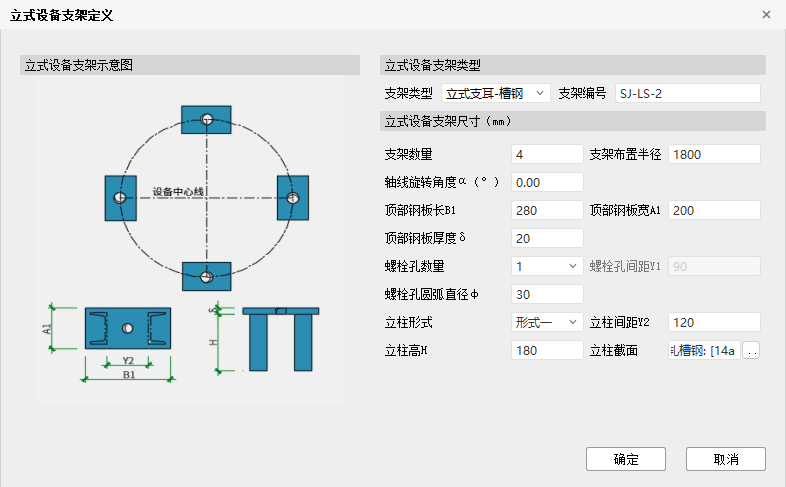Expand the 立柱形式 dropdown

pos(547,323)
